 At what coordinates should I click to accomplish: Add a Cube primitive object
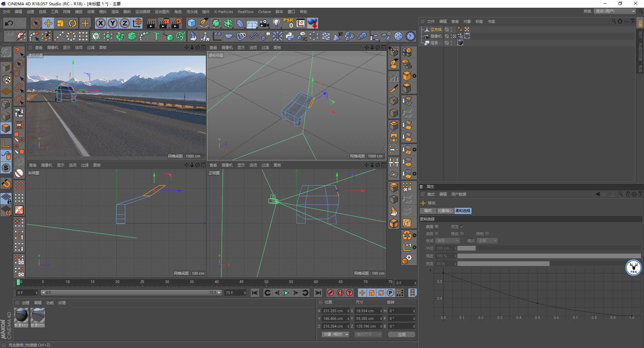tap(192, 23)
